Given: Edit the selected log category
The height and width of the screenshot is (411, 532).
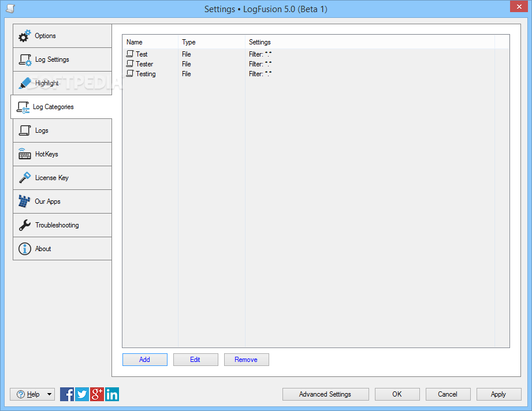Looking at the screenshot, I should click(196, 360).
